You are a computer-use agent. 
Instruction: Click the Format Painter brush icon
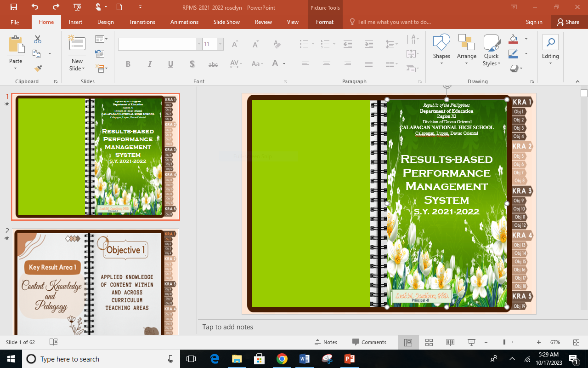coord(38,69)
